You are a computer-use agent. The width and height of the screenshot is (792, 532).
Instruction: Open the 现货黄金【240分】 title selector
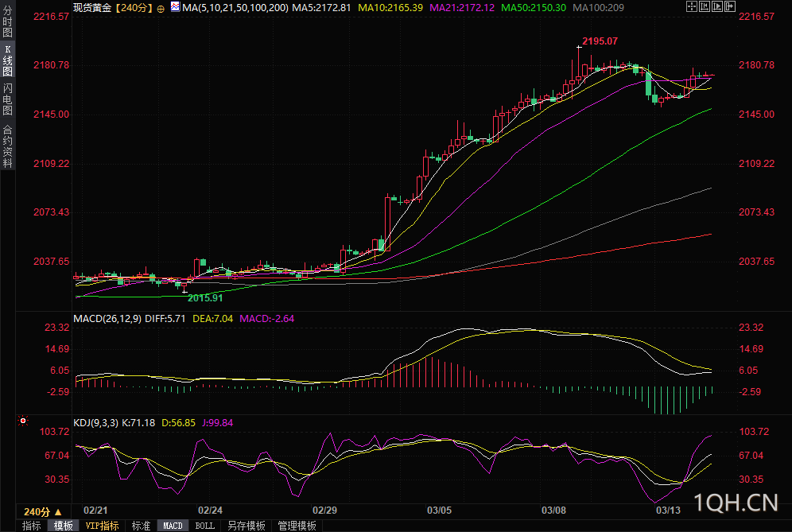coord(113,8)
